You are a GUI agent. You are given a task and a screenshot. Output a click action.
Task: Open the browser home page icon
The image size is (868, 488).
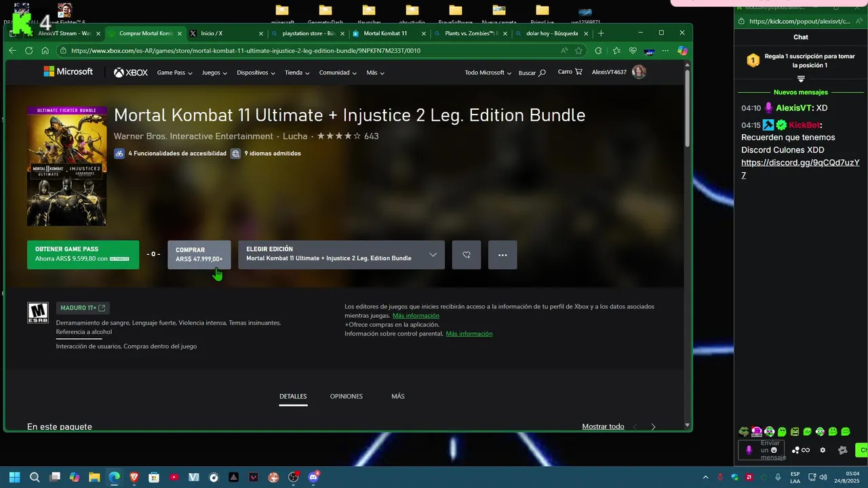(45, 51)
